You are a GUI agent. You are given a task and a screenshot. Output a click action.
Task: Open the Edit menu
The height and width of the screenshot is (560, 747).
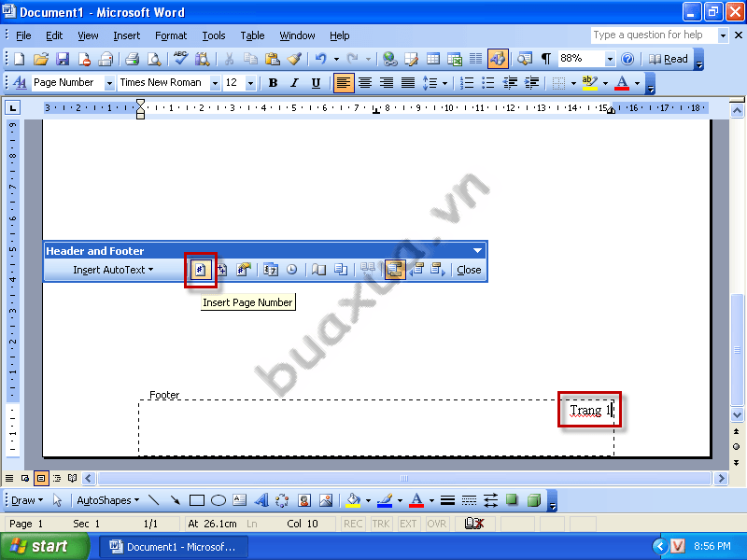[x=54, y=35]
